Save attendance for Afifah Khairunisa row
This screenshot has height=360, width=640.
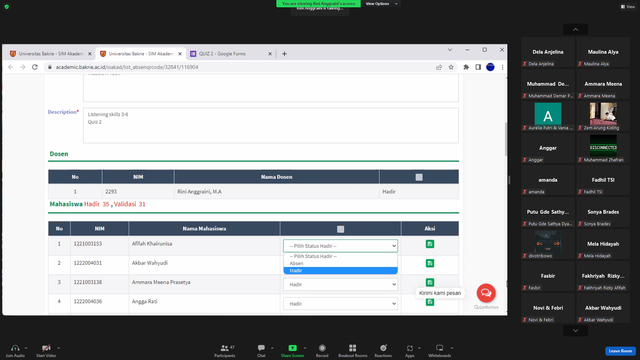point(430,244)
